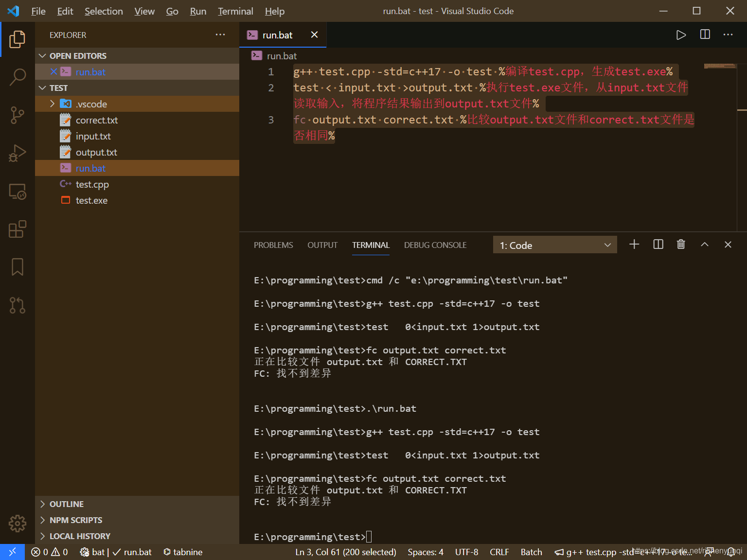The width and height of the screenshot is (747, 560).
Task: Click the bat | run.bat status item
Action: pyautogui.click(x=116, y=552)
